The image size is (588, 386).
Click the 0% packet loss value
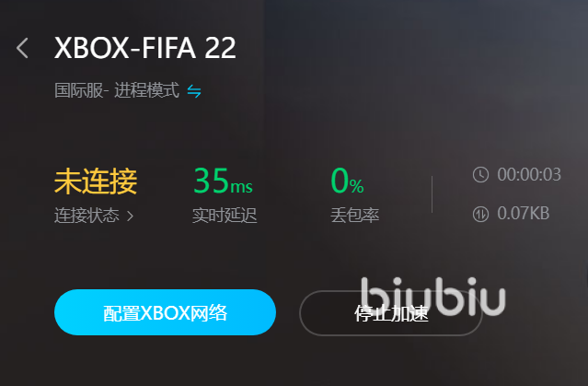pyautogui.click(x=347, y=181)
